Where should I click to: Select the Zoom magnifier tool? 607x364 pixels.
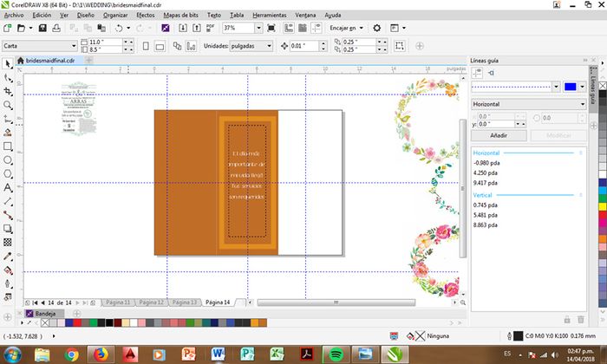coord(8,105)
